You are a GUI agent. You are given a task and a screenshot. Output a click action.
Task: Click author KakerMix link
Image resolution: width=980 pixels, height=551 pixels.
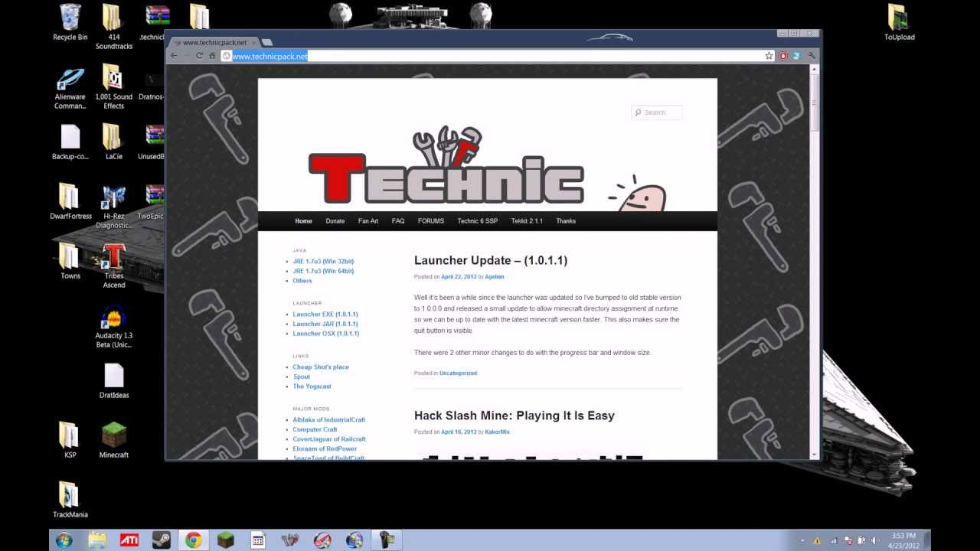(497, 432)
